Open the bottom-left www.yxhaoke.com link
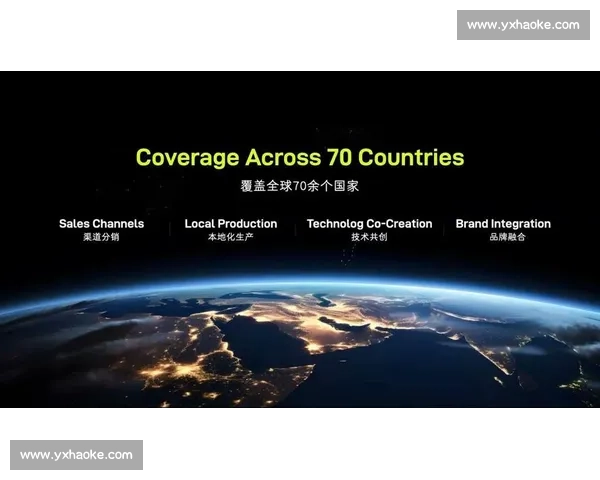Image resolution: width=600 pixels, height=480 pixels. point(76,455)
